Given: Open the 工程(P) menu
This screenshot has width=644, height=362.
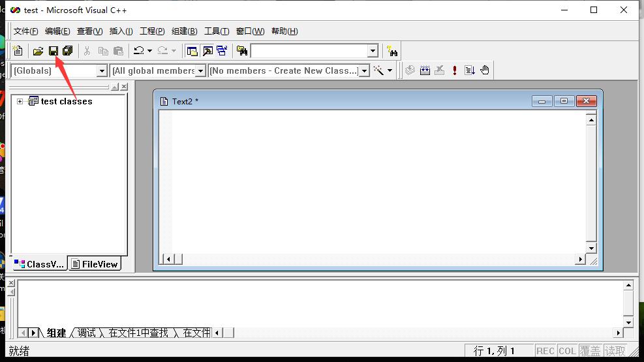Looking at the screenshot, I should point(152,31).
